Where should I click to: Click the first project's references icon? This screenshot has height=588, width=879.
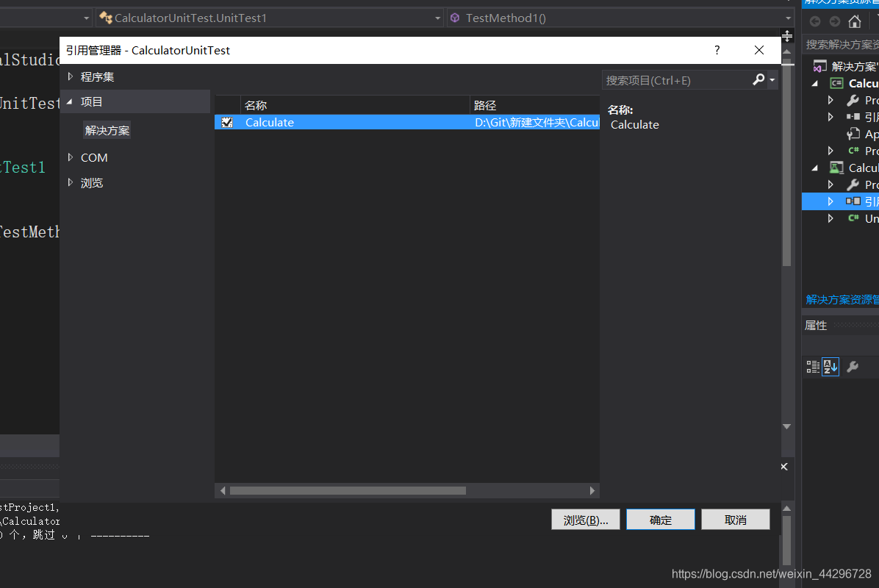click(853, 117)
